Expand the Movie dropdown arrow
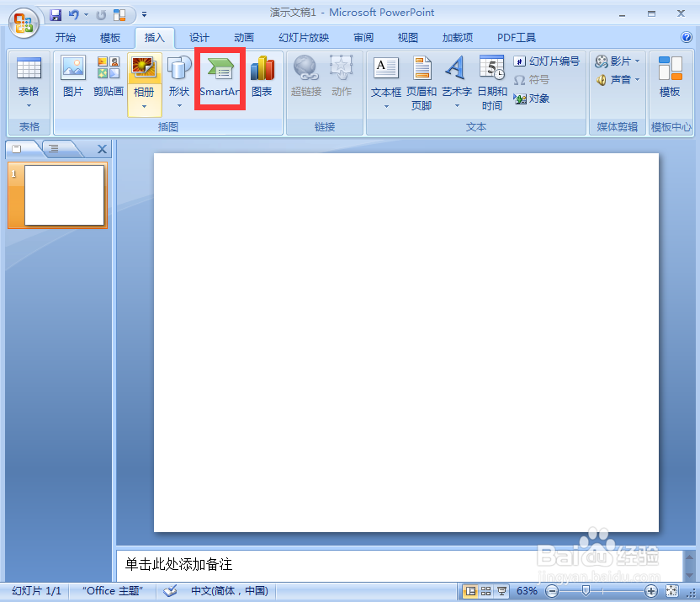The height and width of the screenshot is (602, 700). coord(637,61)
